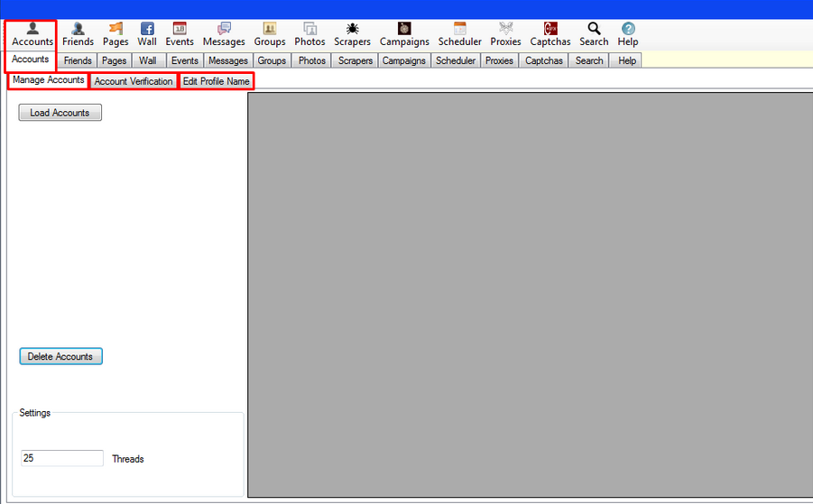Image resolution: width=813 pixels, height=504 pixels.
Task: Open the Captchas tab
Action: point(543,60)
